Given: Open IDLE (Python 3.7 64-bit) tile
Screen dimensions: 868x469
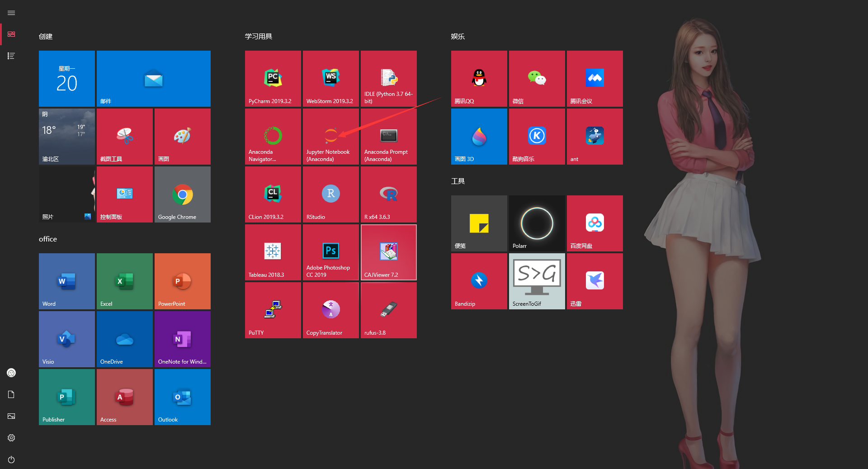Looking at the screenshot, I should [389, 79].
